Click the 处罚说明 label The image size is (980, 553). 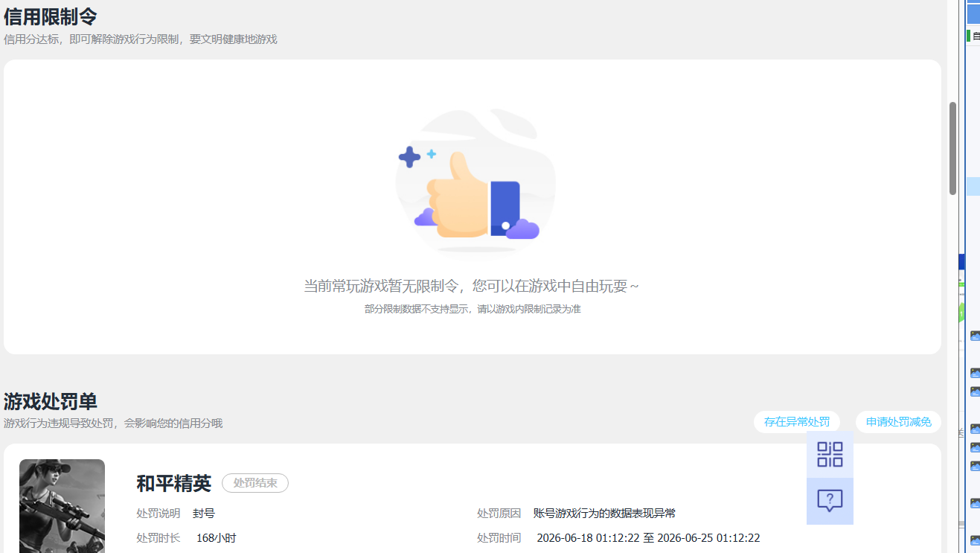pos(158,514)
